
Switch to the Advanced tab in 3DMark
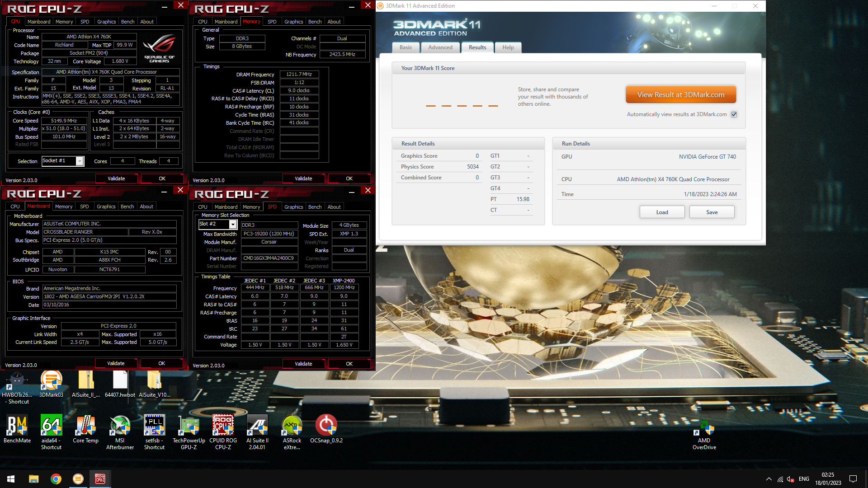pos(440,47)
